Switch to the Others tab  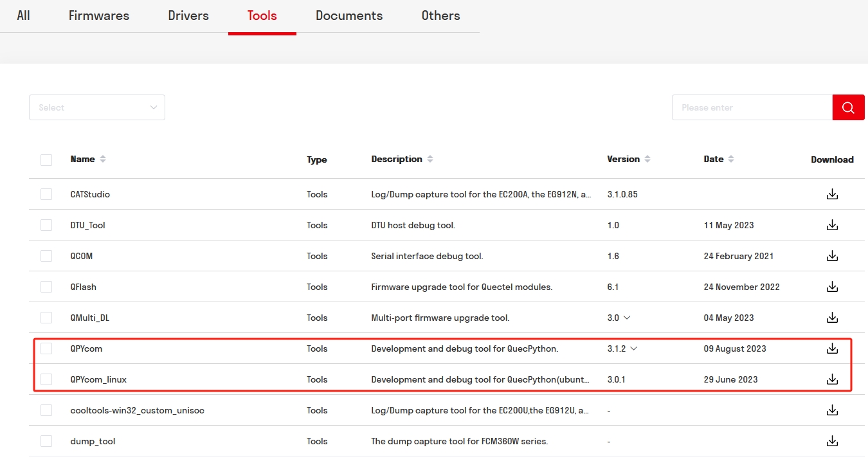pyautogui.click(x=441, y=15)
